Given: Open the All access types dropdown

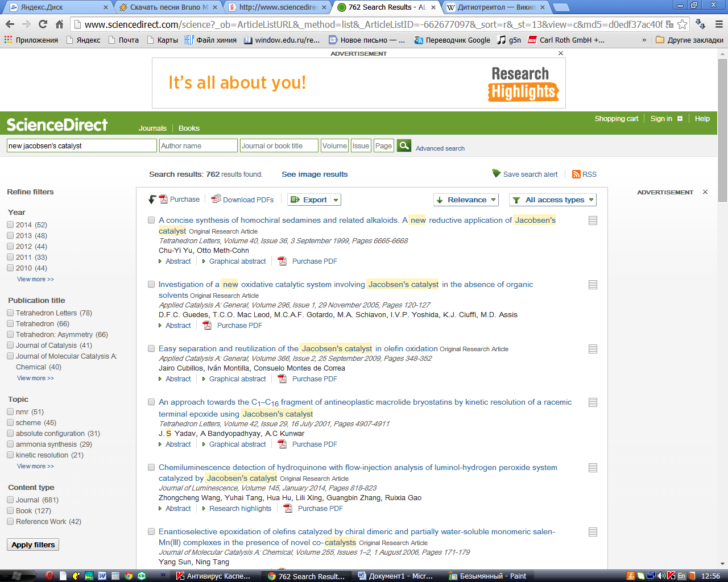Looking at the screenshot, I should pos(552,199).
